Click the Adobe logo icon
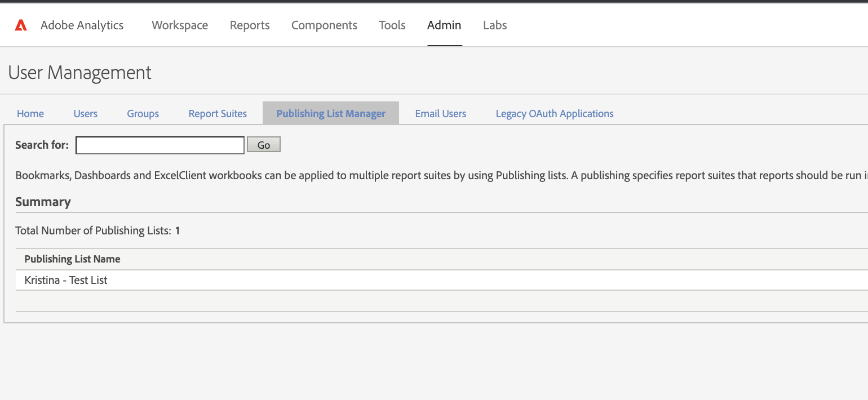The image size is (868, 400). (21, 25)
